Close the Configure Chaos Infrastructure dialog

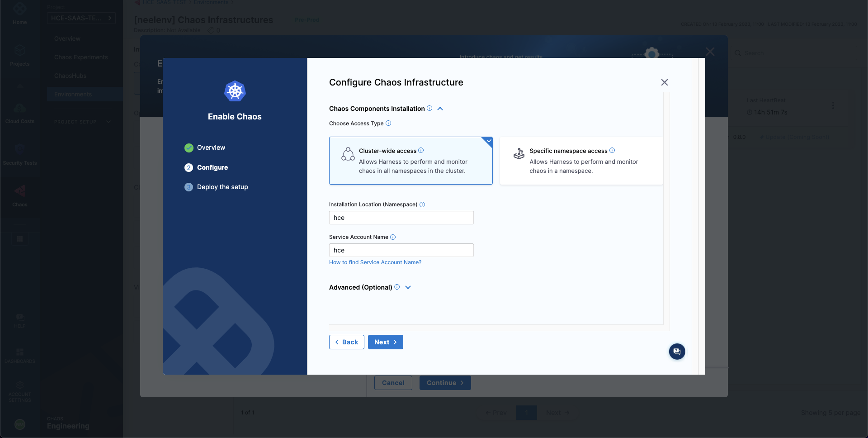tap(665, 82)
